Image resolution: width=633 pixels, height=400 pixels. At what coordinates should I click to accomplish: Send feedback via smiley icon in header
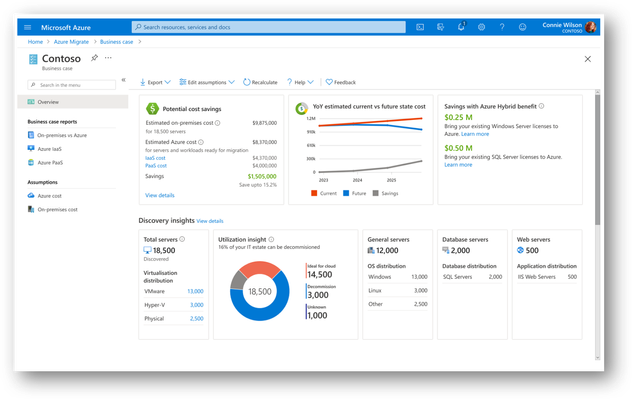click(522, 27)
